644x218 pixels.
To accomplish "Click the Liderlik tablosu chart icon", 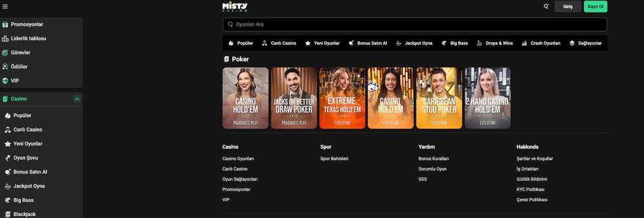I will [5, 39].
